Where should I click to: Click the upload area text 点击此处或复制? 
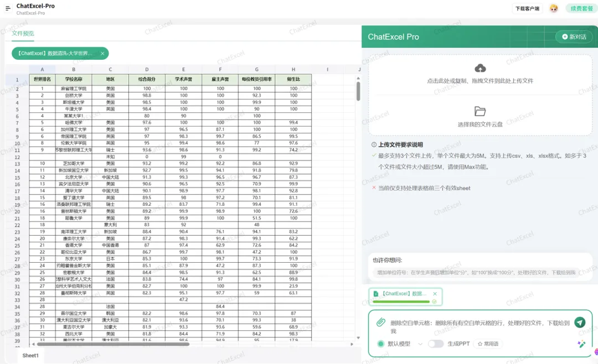point(480,81)
